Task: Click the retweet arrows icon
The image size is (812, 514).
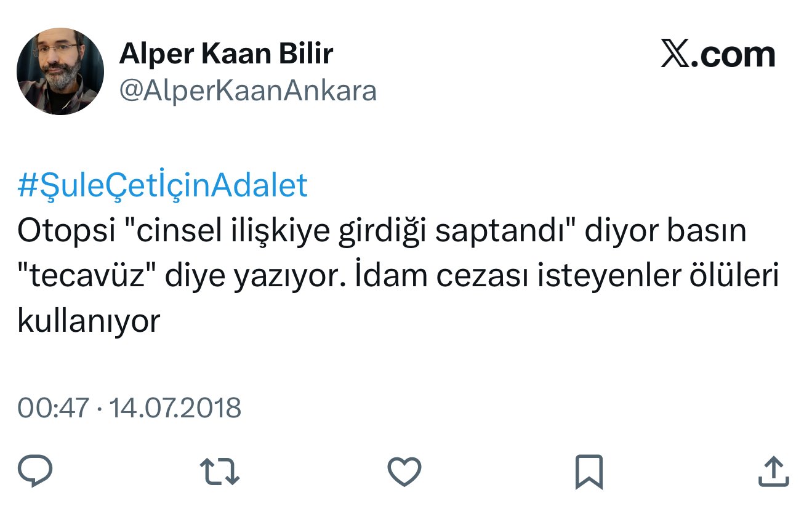Action: [220, 472]
